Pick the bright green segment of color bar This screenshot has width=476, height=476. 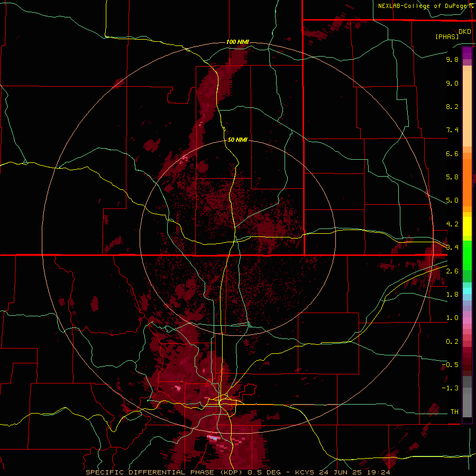coord(467,255)
